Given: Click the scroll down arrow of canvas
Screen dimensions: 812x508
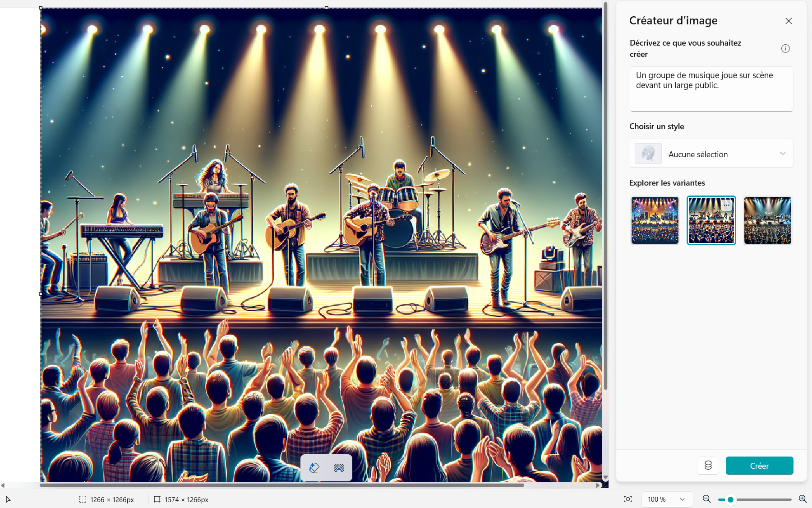Looking at the screenshot, I should coord(605,478).
